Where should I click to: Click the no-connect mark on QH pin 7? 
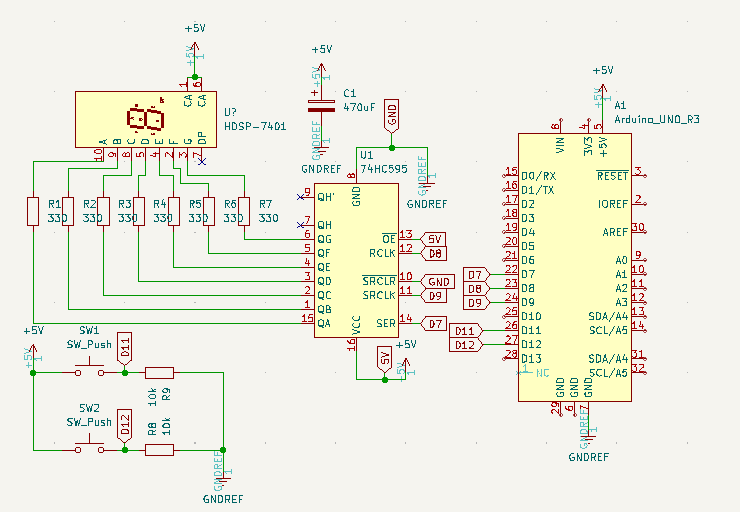[300, 225]
